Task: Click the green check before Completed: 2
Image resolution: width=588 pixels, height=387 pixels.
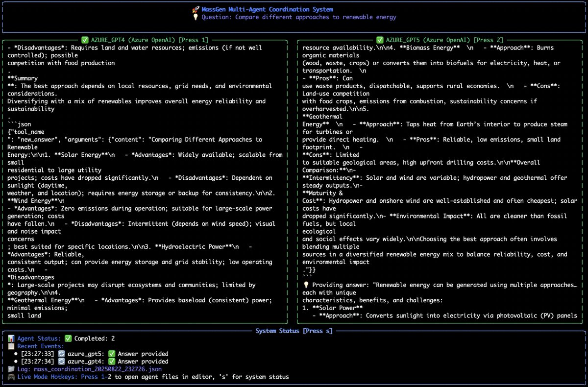Action: [68, 339]
